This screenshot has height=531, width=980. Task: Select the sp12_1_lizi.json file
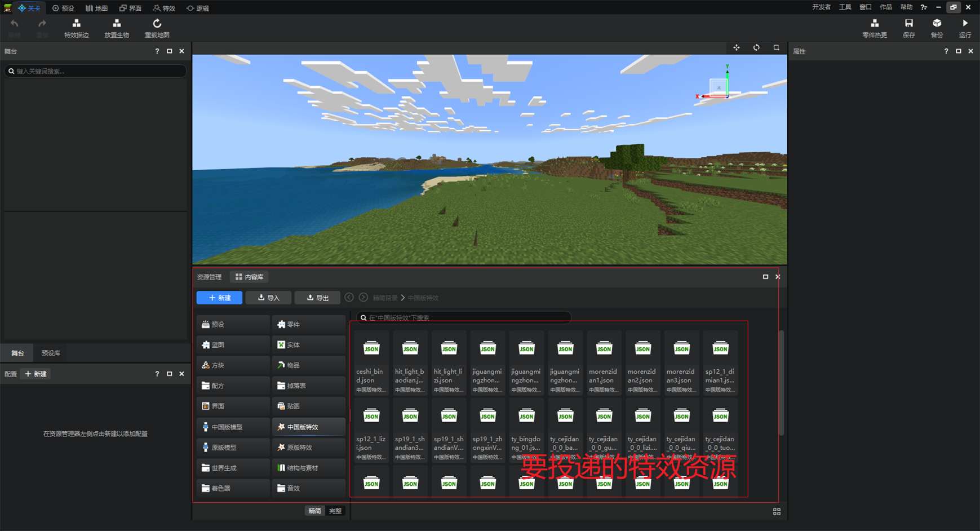pos(371,430)
